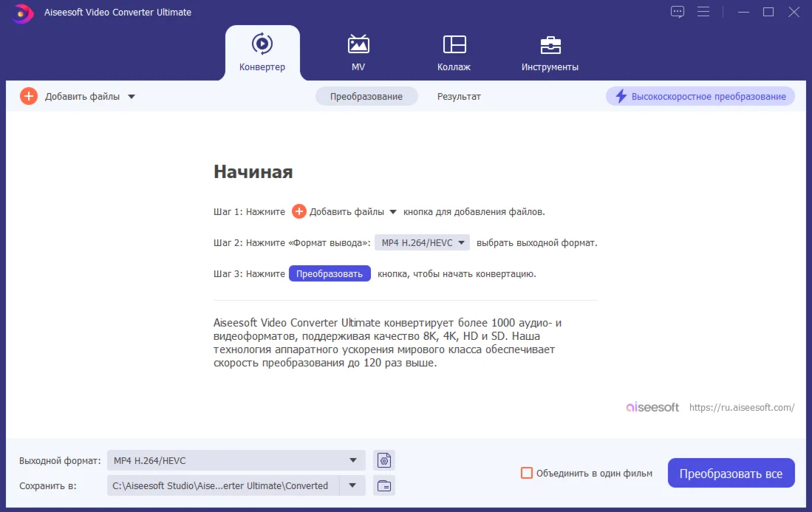Select the 'Результат' view tab
The width and height of the screenshot is (812, 512).
(459, 97)
